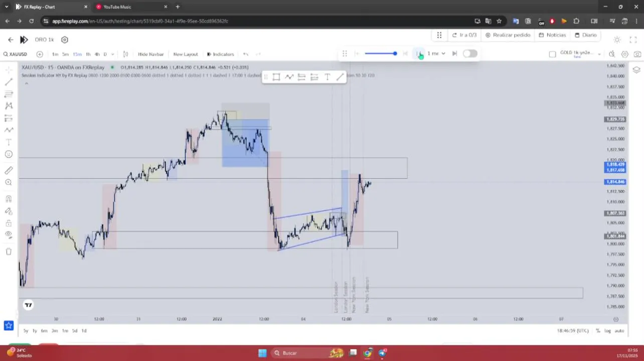Switch to the 1m timeframe
The width and height of the screenshot is (644, 361).
click(55, 54)
